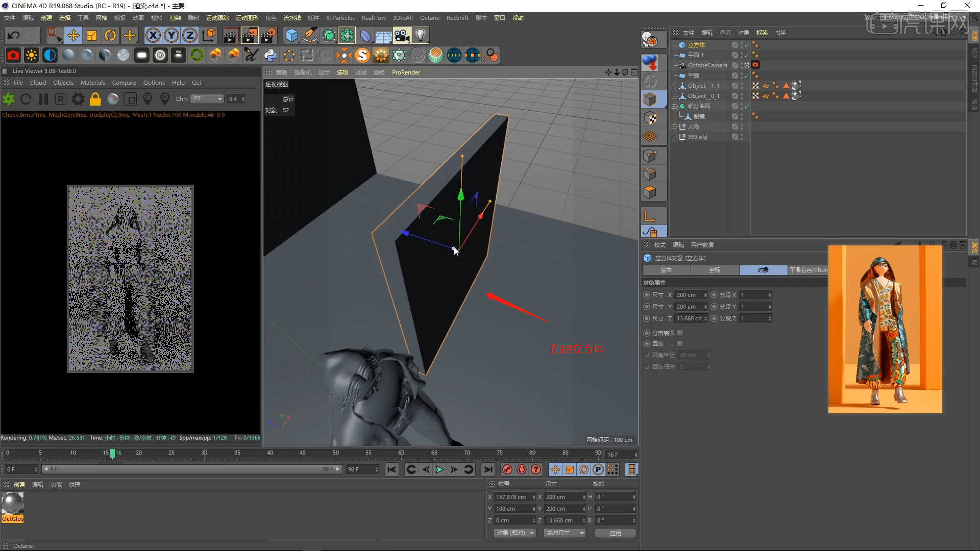Viewport: 980px width, 551px height.
Task: Switch to the 坐标 tab in attributes
Action: pos(715,270)
